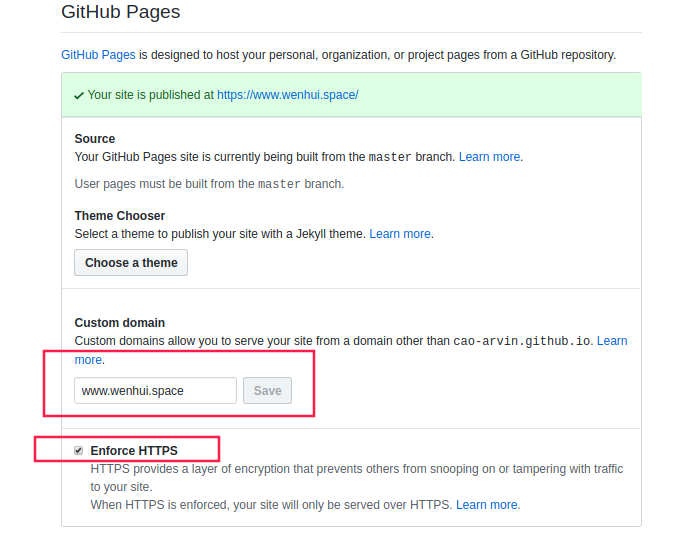Open Learn more link in Source section

pos(489,157)
